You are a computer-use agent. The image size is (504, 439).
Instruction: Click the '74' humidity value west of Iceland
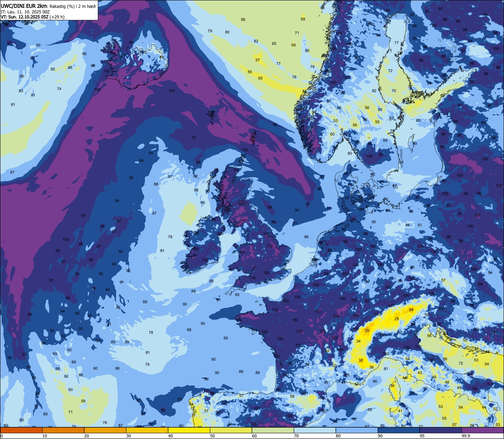point(59,89)
